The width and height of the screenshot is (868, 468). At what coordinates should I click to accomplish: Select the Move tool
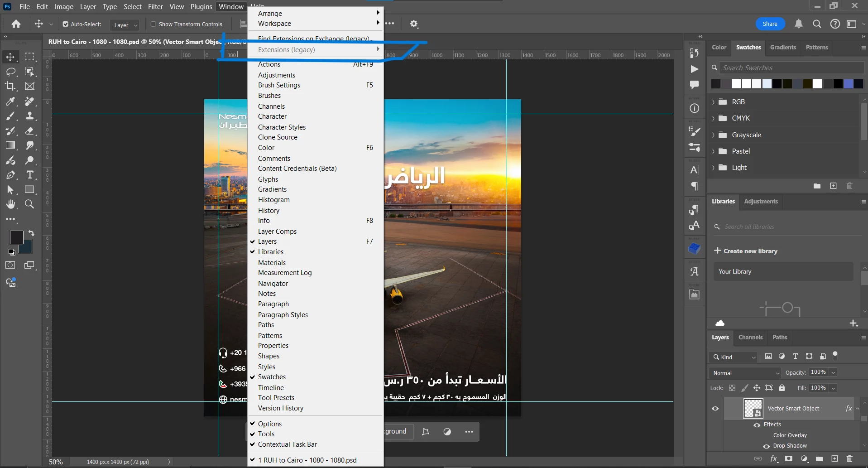10,57
